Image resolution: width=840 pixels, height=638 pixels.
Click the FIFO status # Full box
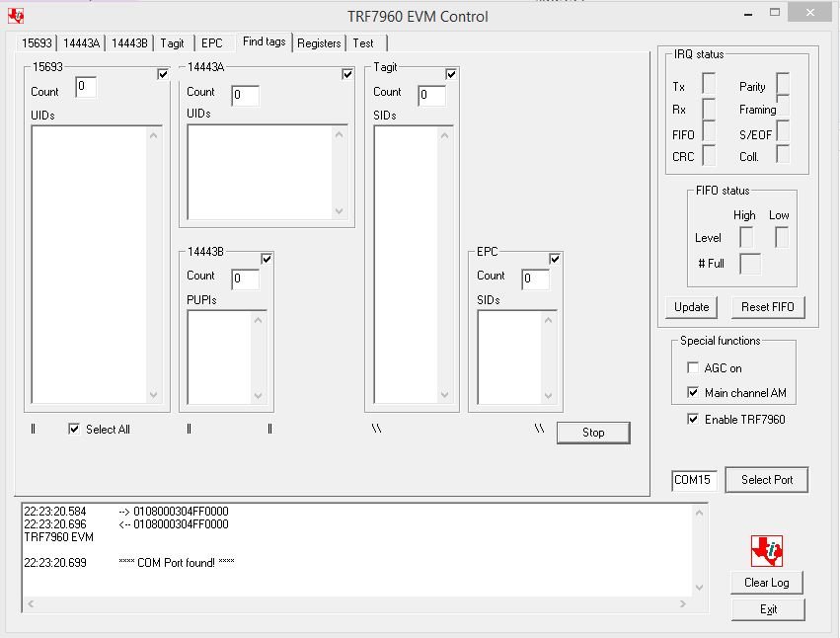tap(750, 264)
